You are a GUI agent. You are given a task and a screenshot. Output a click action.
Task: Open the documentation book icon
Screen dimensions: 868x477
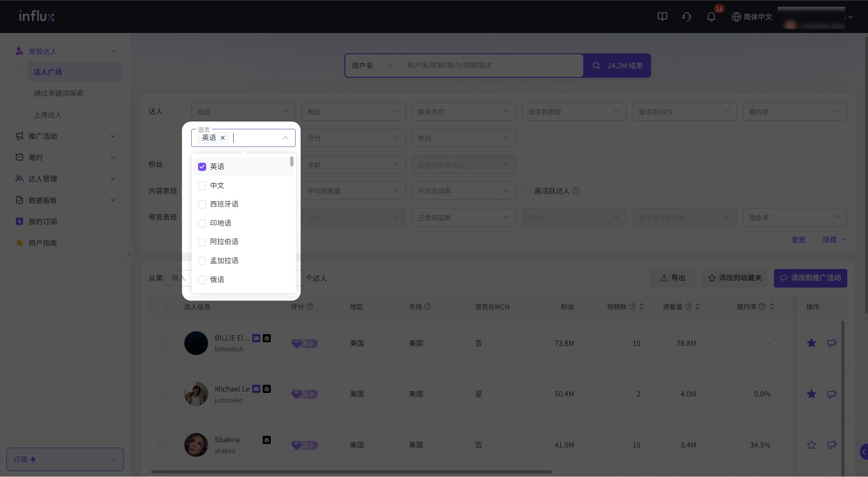(662, 17)
